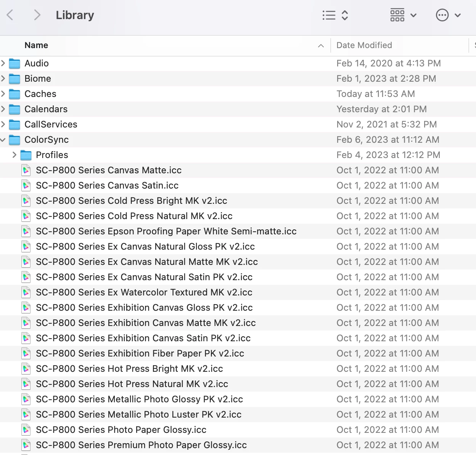476x455 pixels.
Task: Go forward with the right arrow
Action: tap(37, 15)
